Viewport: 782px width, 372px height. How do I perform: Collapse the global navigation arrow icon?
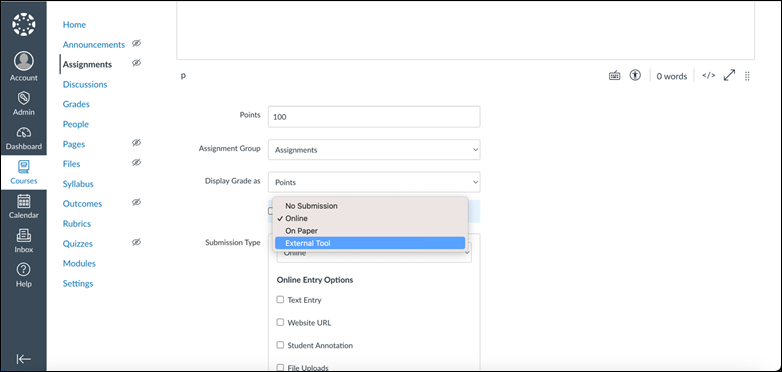[x=23, y=359]
